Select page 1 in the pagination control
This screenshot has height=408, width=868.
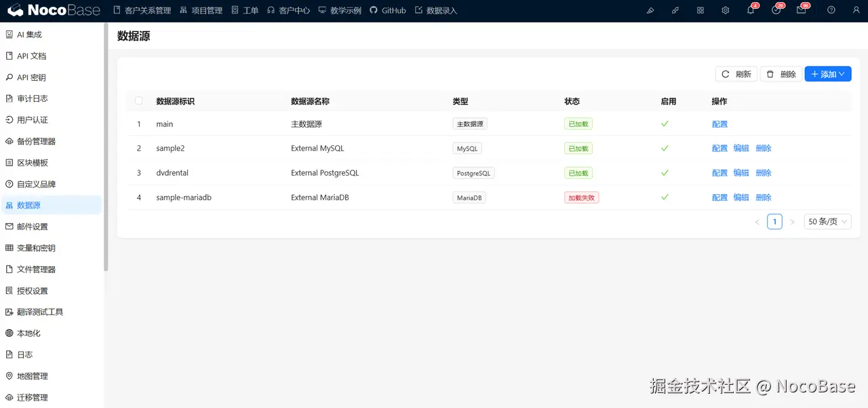tap(774, 221)
